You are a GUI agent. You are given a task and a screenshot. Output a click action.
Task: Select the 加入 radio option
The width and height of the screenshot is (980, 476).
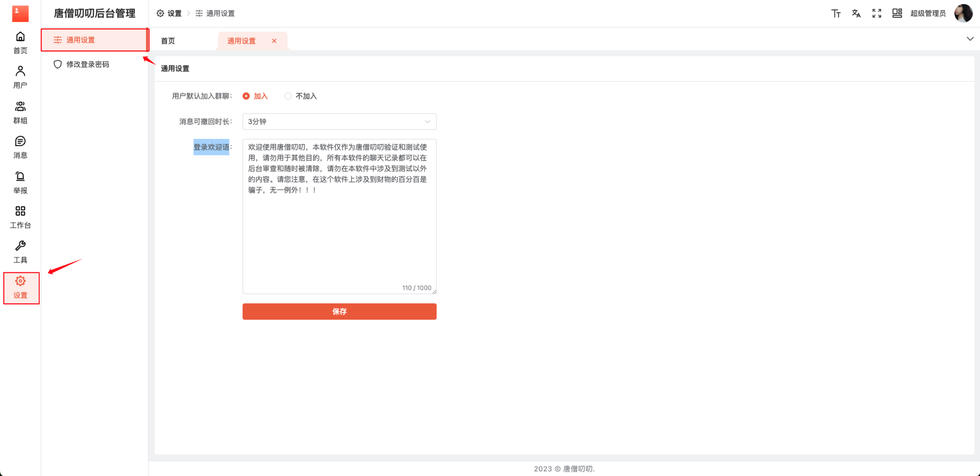[246, 96]
